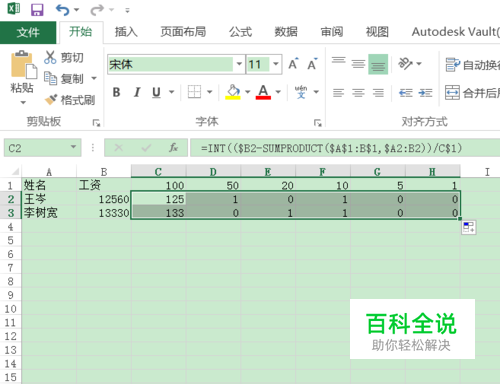
Task: Click the Select All corner triangle
Action: pos(15,172)
